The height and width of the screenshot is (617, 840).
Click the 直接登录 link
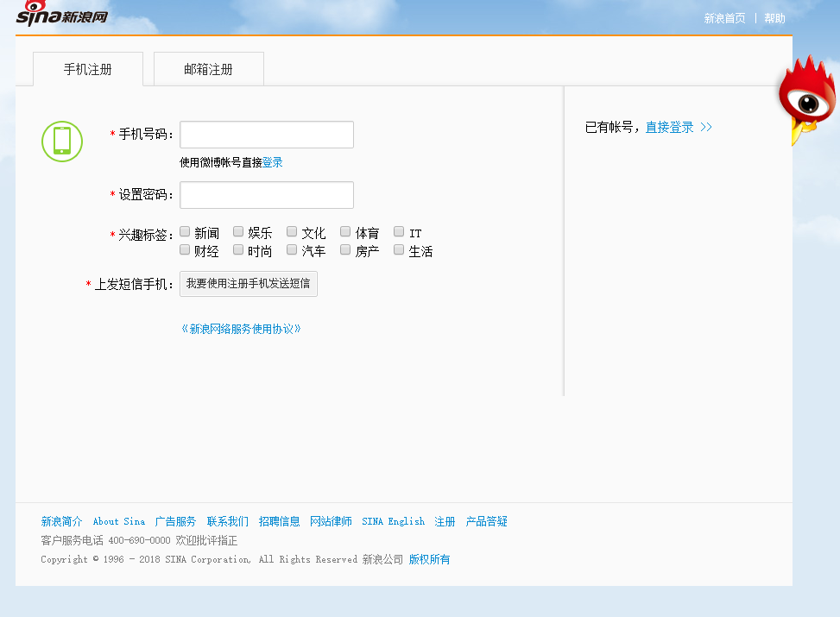(670, 127)
